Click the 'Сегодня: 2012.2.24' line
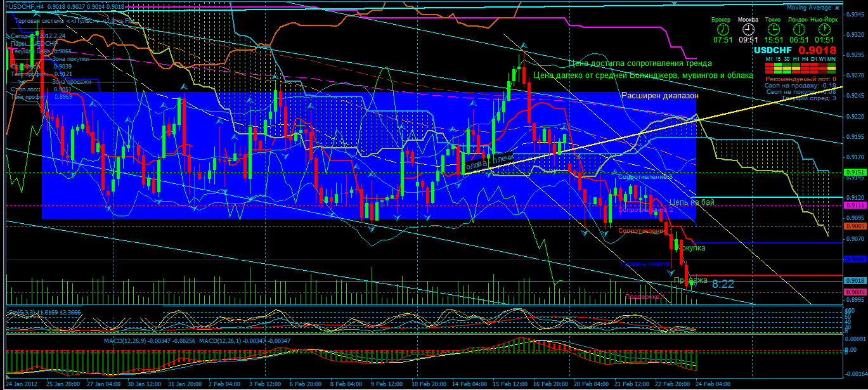 click(38, 36)
